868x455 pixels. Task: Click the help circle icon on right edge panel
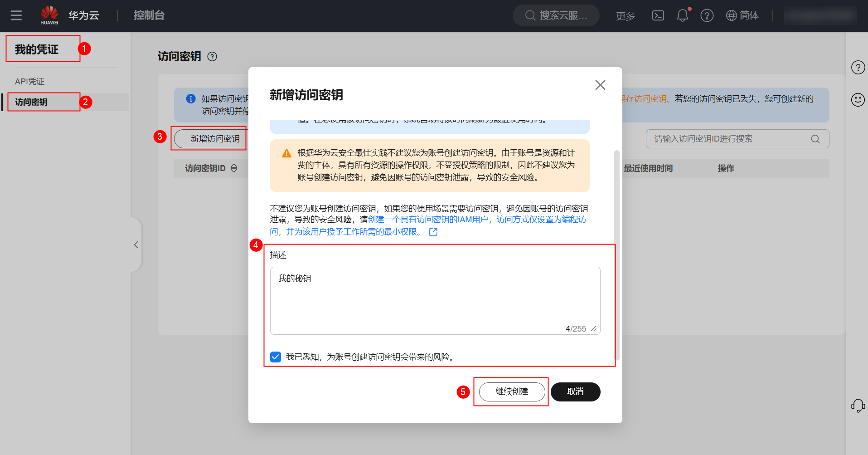[858, 67]
